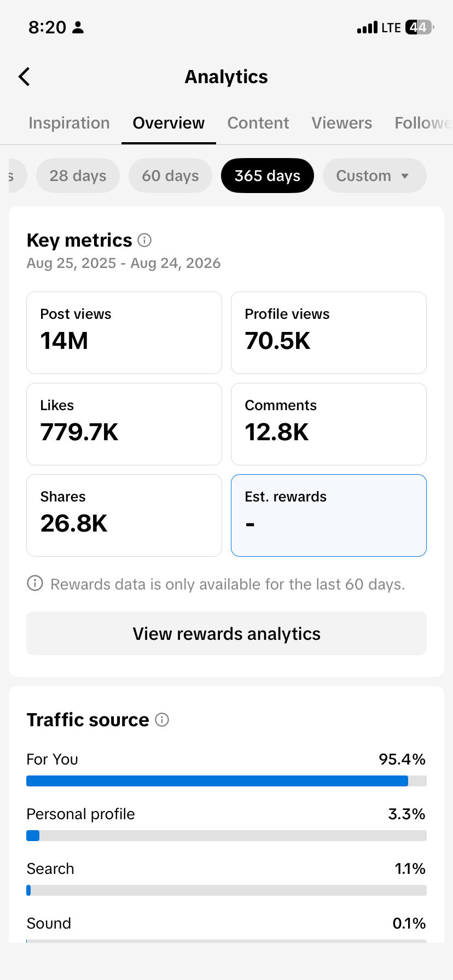This screenshot has width=453, height=980.
Task: Tap the For You traffic progress bar
Action: pyautogui.click(x=226, y=780)
